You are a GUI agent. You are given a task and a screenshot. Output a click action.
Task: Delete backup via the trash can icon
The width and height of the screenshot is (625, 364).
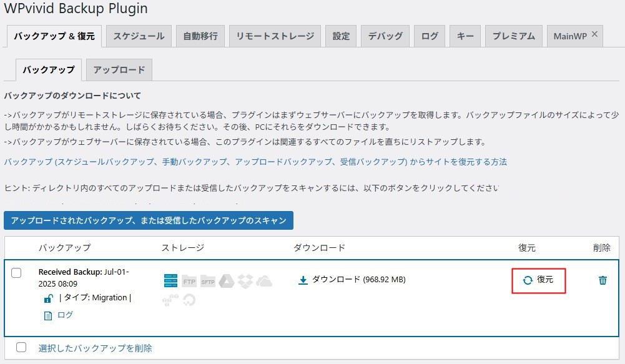point(603,280)
